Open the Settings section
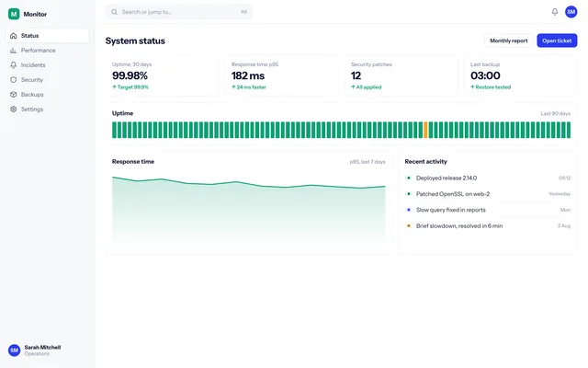 click(47, 109)
